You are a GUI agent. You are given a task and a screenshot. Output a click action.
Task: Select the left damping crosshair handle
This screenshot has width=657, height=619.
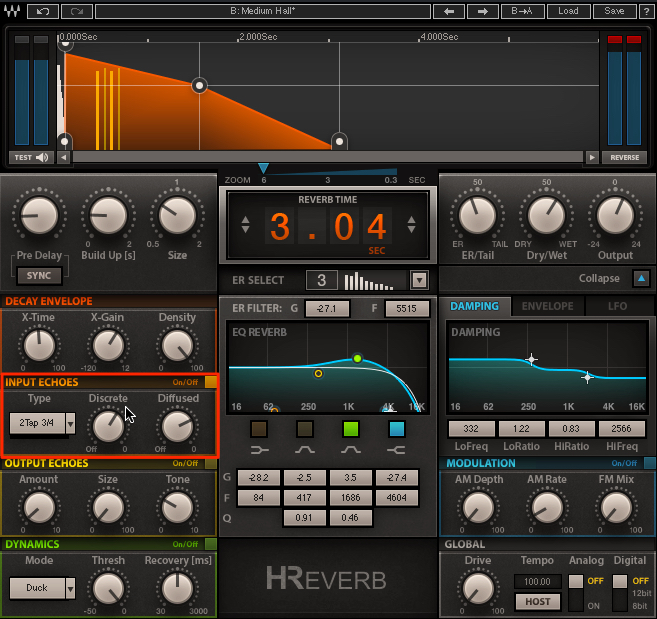pos(531,359)
